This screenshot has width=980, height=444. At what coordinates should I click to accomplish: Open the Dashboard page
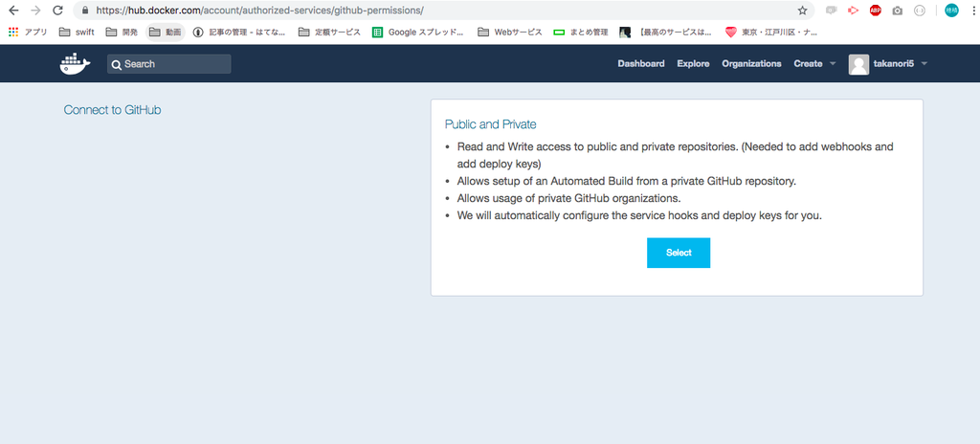coord(640,64)
